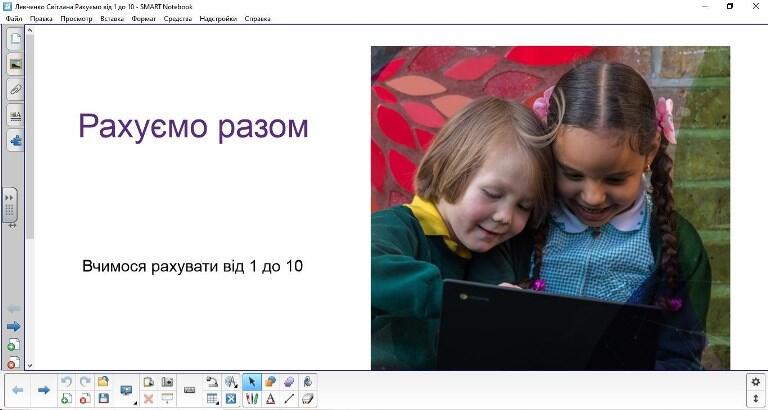Save the file with the floppy disk icon
768x410 pixels.
coord(103,399)
